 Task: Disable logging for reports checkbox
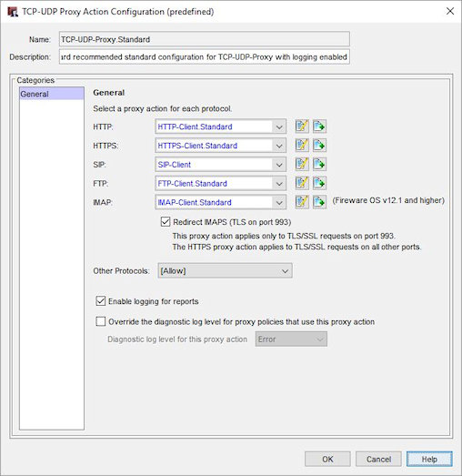101,301
